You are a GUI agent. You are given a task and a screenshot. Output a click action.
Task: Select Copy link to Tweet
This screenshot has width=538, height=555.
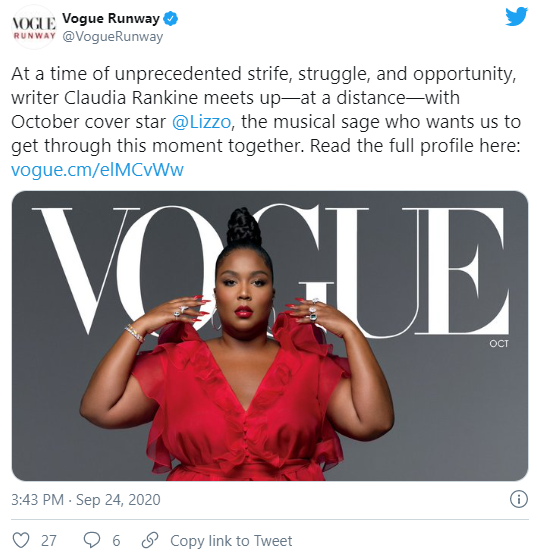pyautogui.click(x=231, y=541)
